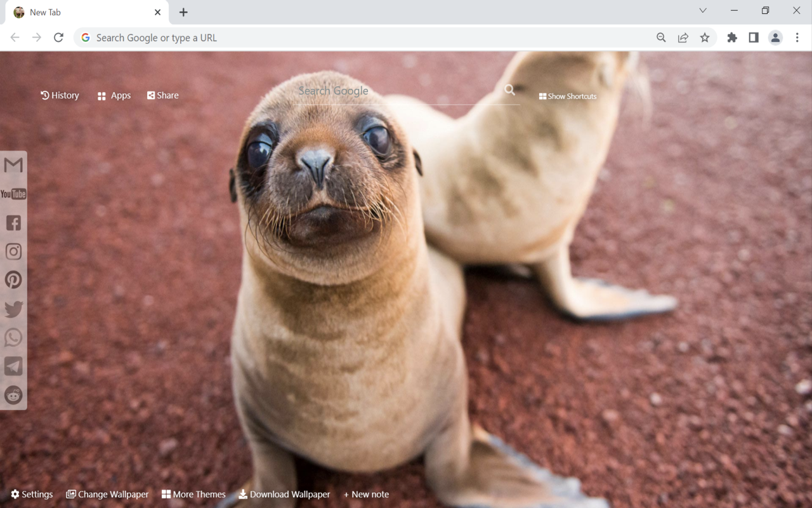812x508 pixels.
Task: Open the History link
Action: (60, 95)
